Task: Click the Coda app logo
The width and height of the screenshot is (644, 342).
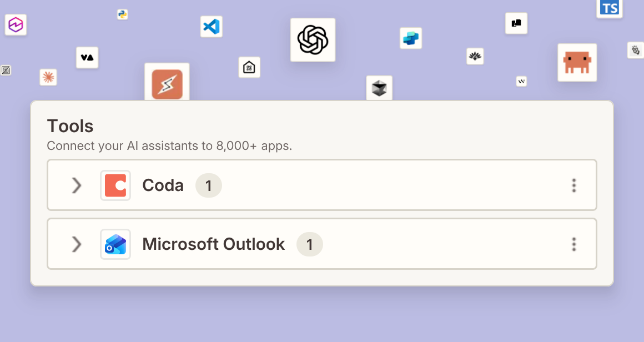Action: coord(115,185)
